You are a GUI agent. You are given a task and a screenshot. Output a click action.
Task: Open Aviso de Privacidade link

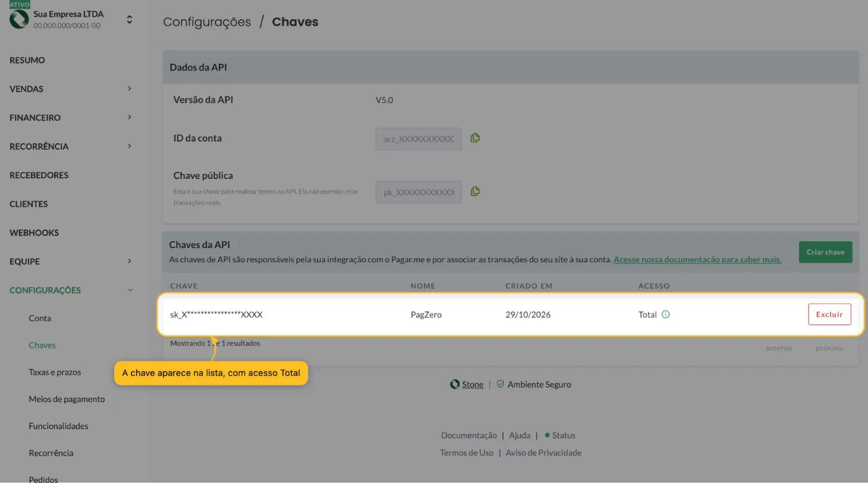tap(543, 453)
